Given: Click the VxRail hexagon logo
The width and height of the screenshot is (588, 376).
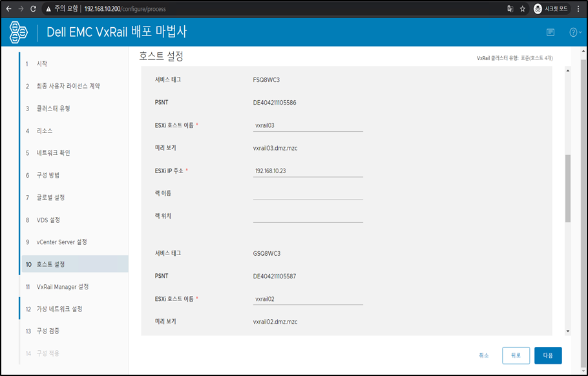Looking at the screenshot, I should point(18,32).
